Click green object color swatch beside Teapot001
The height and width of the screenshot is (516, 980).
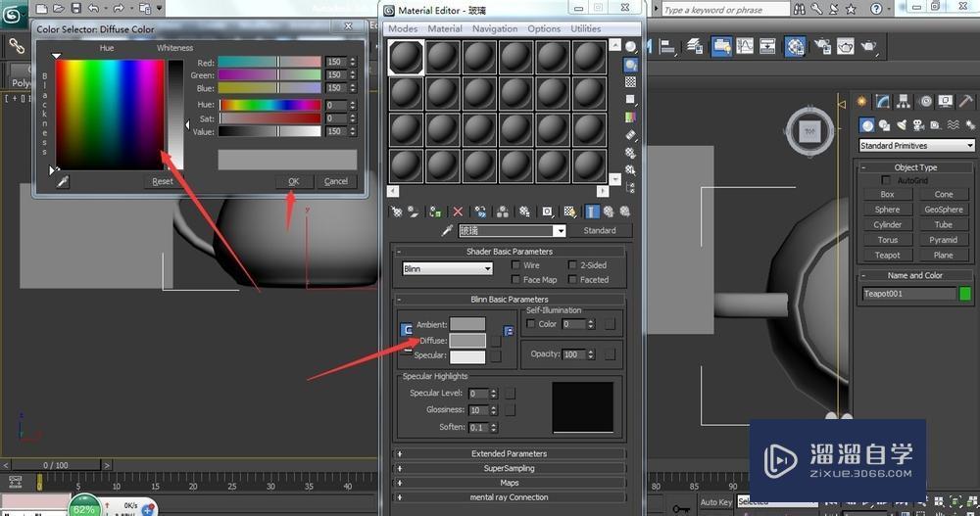965,294
